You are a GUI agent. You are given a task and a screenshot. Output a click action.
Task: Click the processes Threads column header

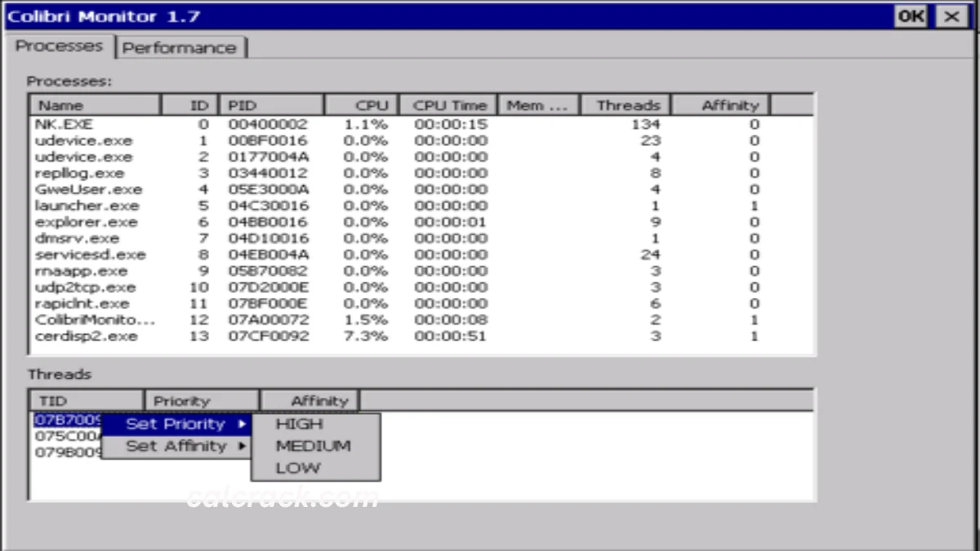[626, 105]
